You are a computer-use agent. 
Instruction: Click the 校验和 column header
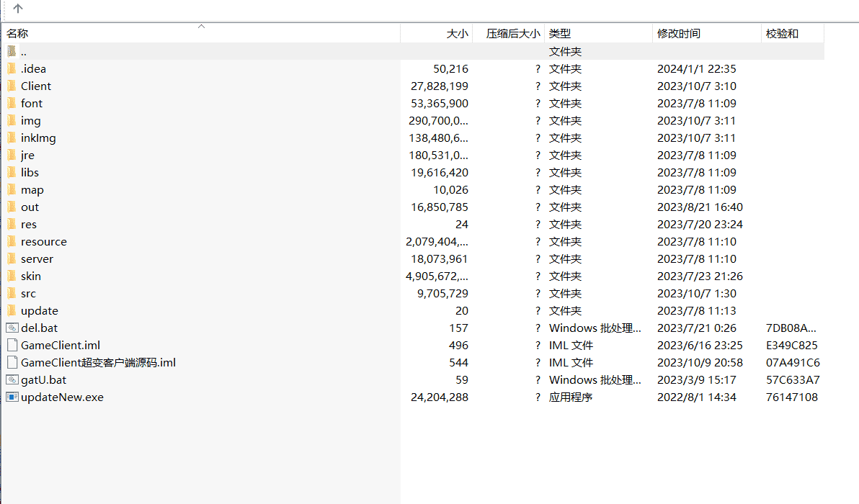782,33
